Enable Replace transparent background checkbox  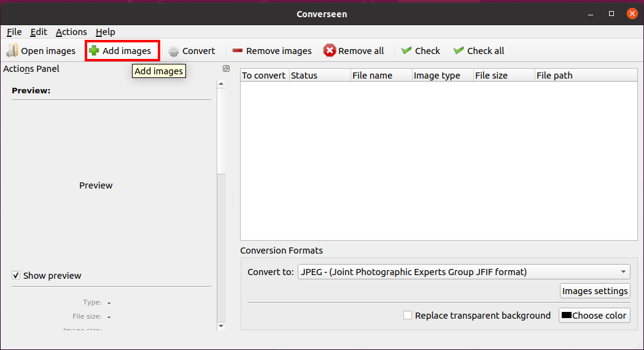click(x=408, y=315)
